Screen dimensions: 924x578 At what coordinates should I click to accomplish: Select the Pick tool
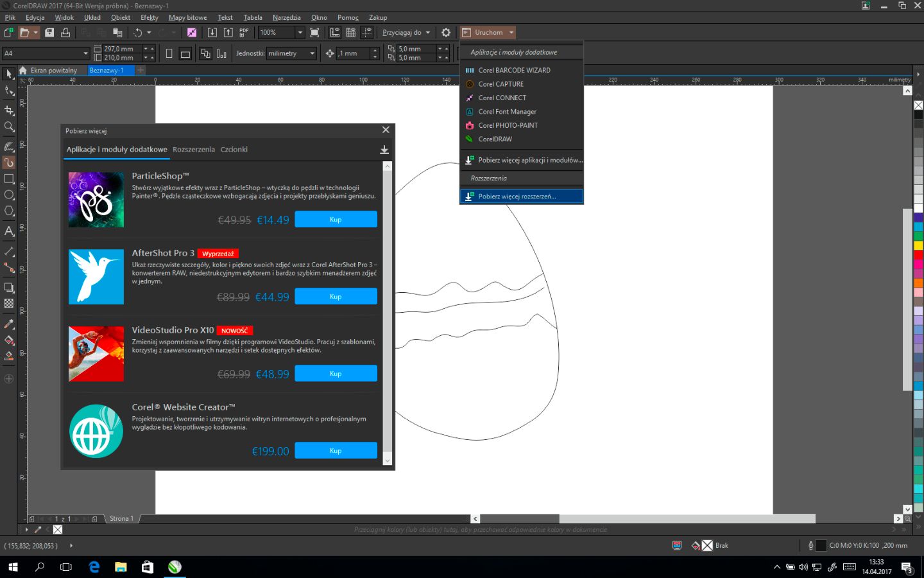click(9, 74)
